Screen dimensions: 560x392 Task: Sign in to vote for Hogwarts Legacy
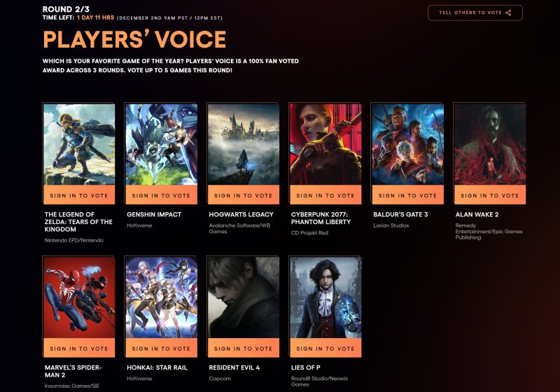point(243,195)
